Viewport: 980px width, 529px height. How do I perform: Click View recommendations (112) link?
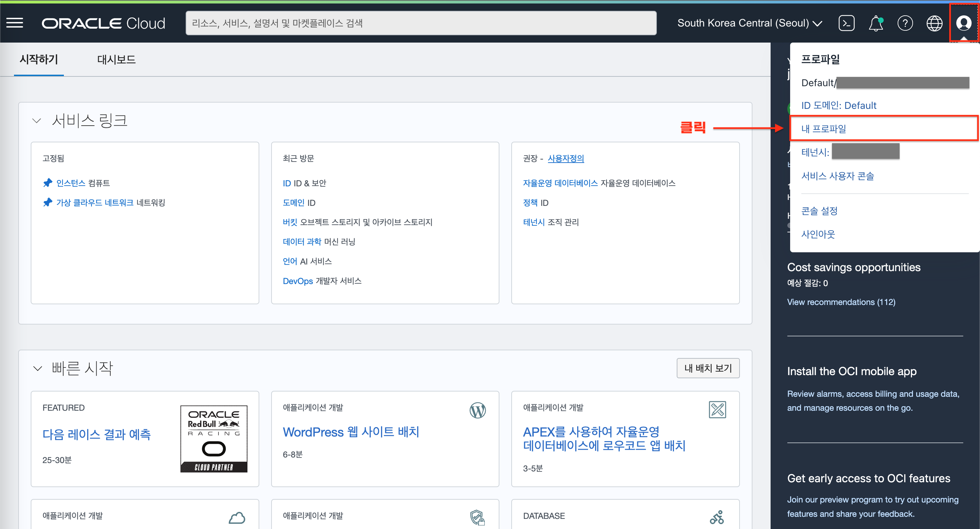[x=841, y=302]
